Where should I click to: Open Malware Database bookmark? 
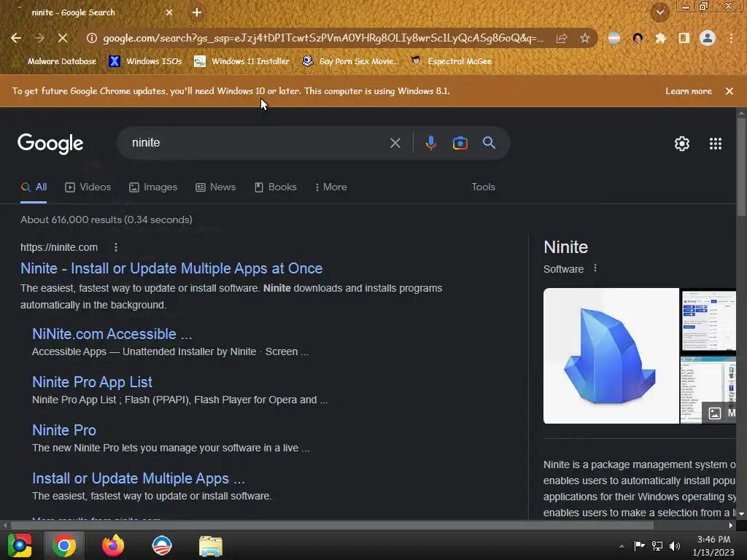[55, 61]
